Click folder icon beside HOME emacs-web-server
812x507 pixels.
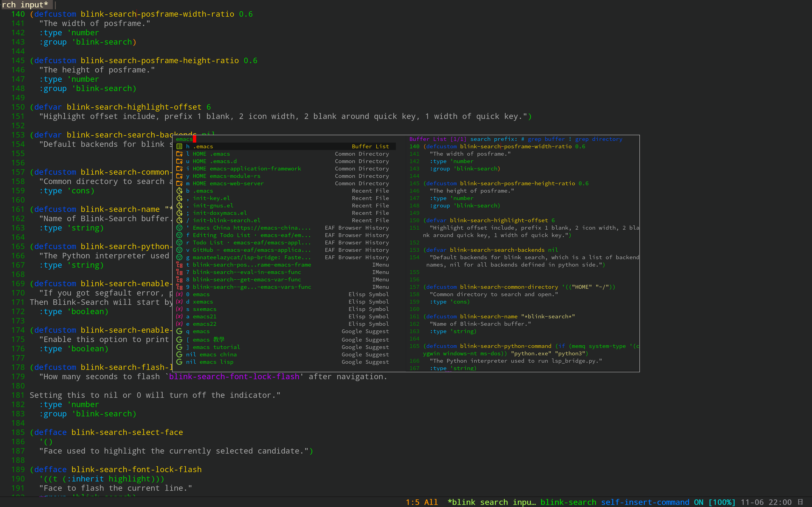click(179, 183)
